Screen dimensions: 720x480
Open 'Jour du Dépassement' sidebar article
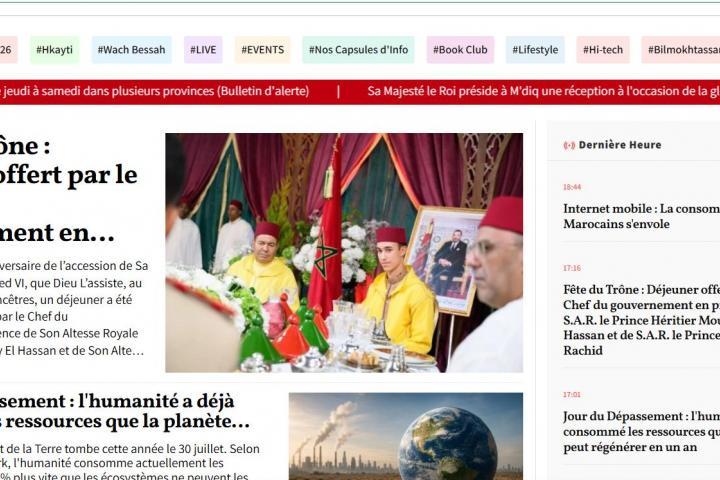641,431
